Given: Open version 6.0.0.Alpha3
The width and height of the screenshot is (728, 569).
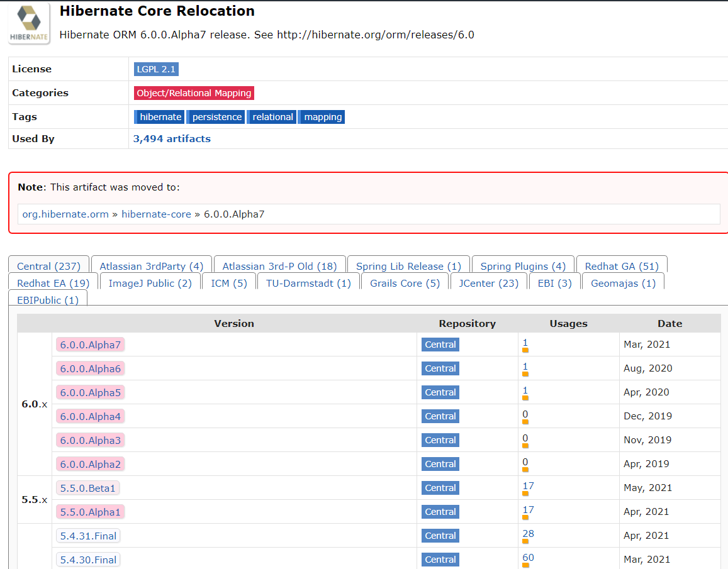Looking at the screenshot, I should tap(90, 441).
